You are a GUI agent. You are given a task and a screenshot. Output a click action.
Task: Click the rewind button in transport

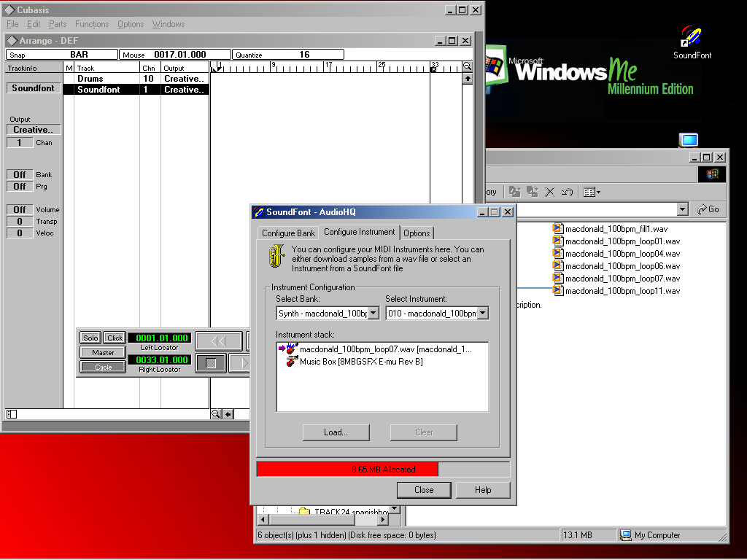click(x=219, y=341)
